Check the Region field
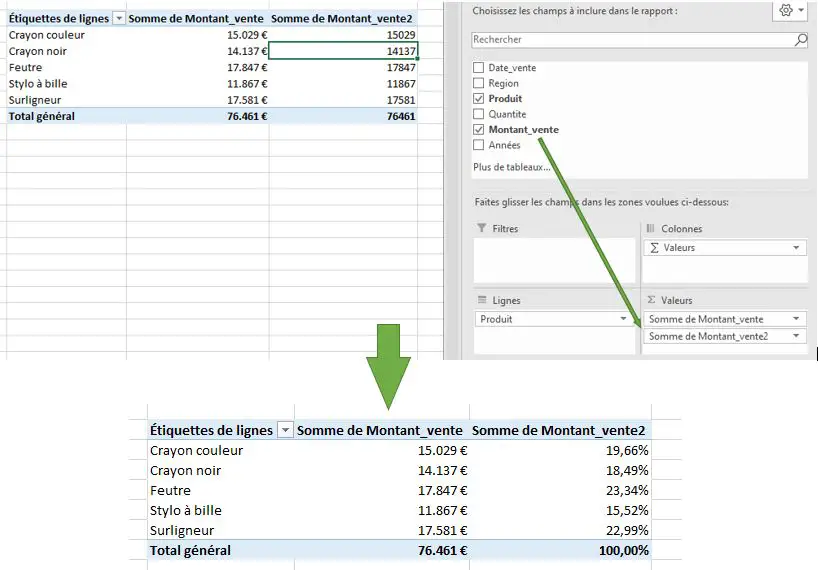This screenshot has width=818, height=570. [478, 83]
